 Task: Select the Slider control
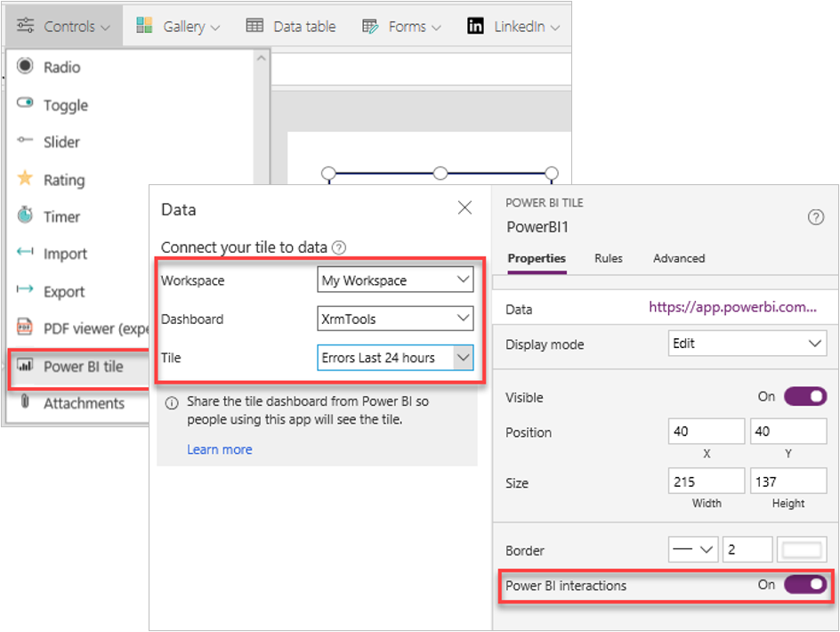coord(59,142)
